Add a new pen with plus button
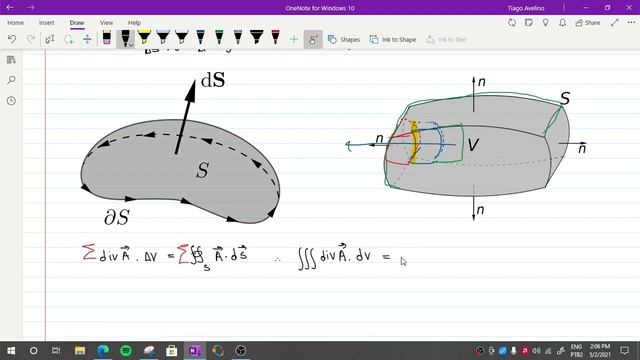 294,40
